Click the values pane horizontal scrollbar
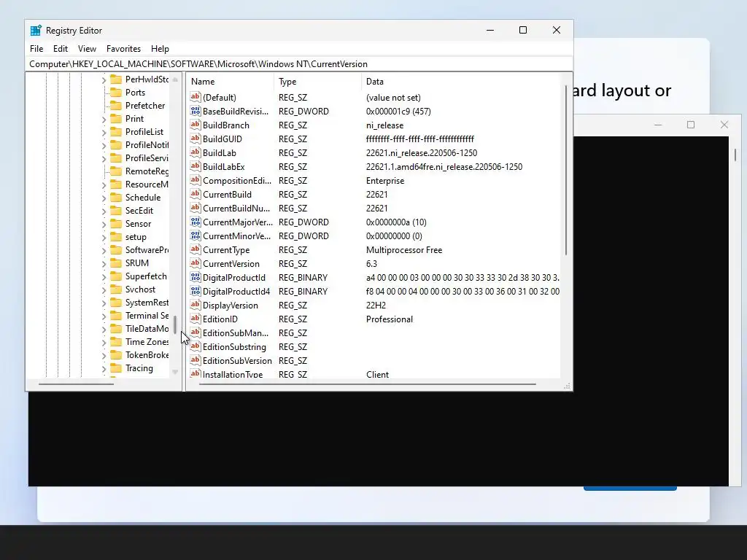This screenshot has height=560, width=747. 368,384
